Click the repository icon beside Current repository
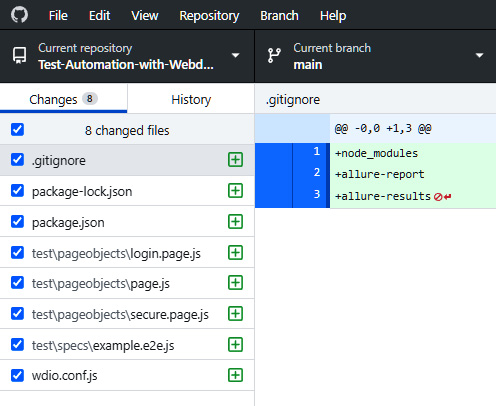 (x=19, y=55)
